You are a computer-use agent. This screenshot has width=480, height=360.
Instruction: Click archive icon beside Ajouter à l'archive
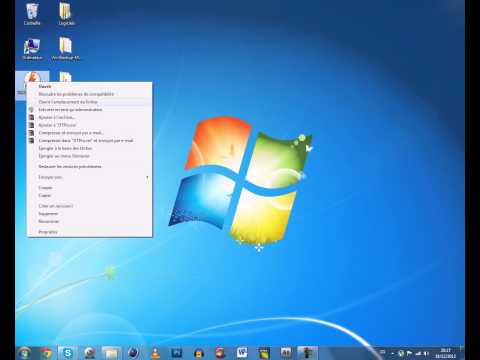point(31,117)
